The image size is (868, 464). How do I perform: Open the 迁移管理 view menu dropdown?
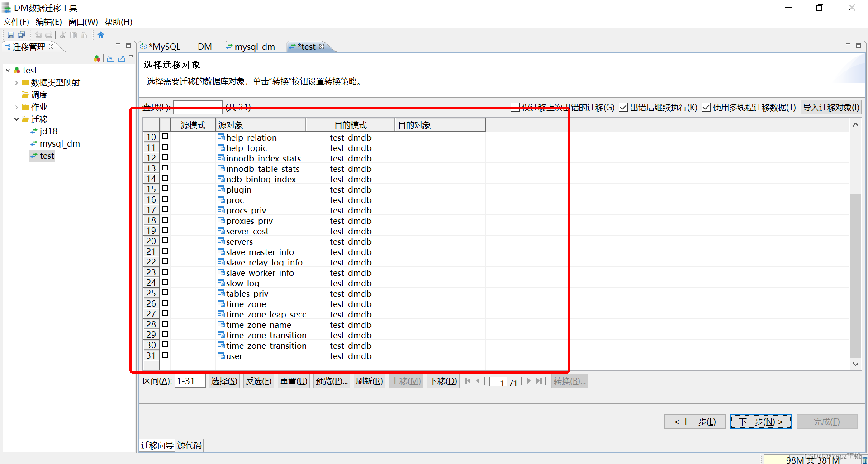(131, 57)
